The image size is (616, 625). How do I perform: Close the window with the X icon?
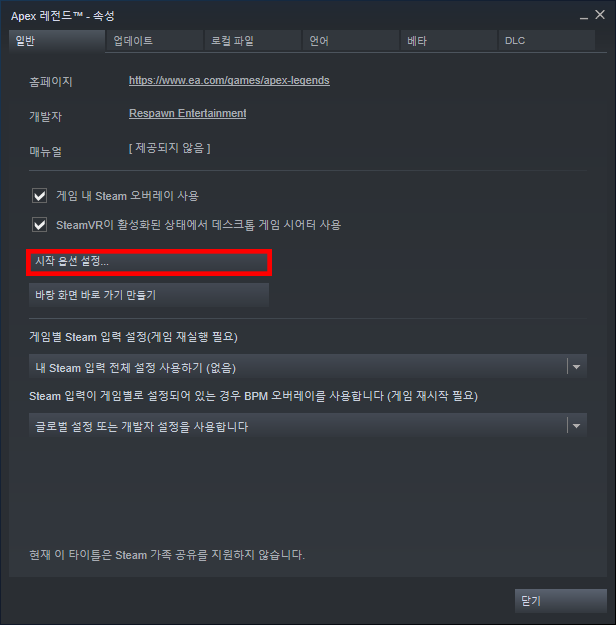click(x=600, y=15)
